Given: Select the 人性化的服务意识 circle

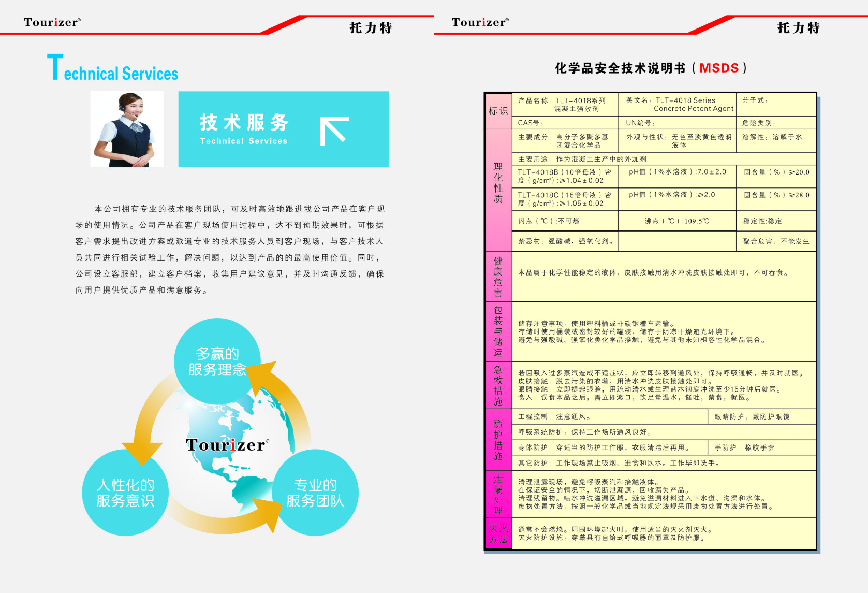Looking at the screenshot, I should pos(125,493).
